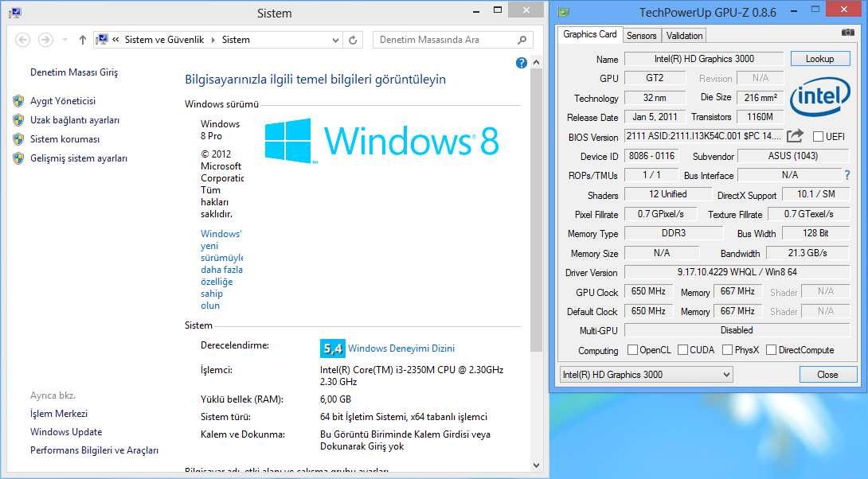Expand the breadcrumb chevron before Sistem ve Güvenlik
The width and height of the screenshot is (868, 479).
coord(115,40)
